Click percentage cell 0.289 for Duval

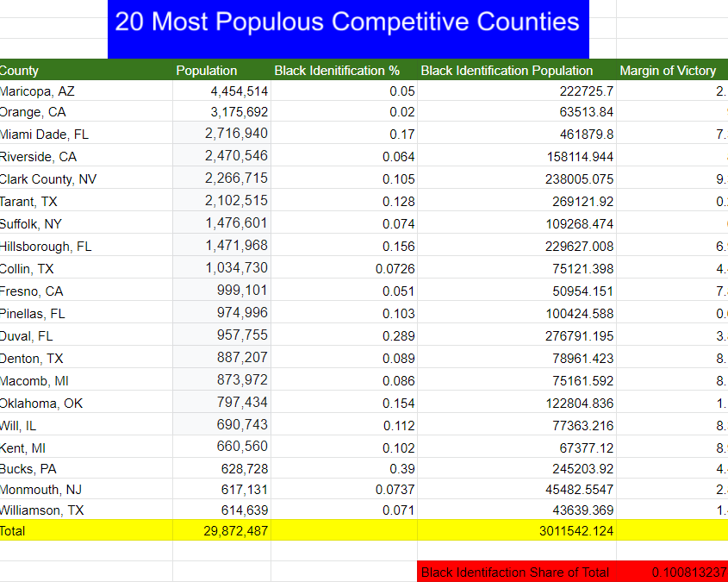click(344, 335)
